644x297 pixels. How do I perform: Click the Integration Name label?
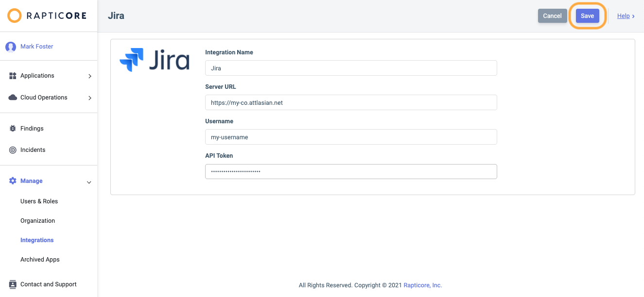tap(229, 52)
